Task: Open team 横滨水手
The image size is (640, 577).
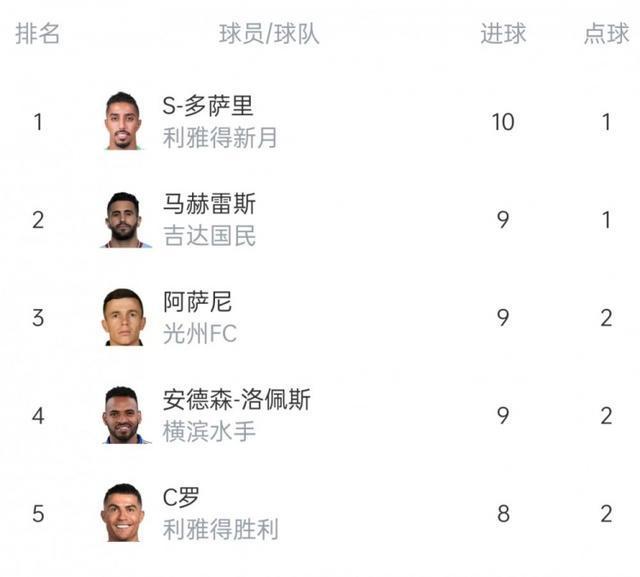Action: click(209, 431)
